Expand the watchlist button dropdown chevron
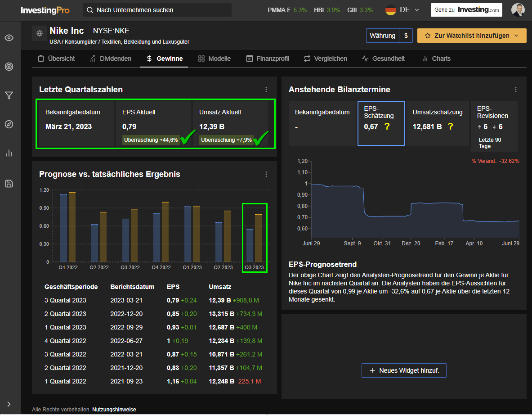Screen dimensions: 532x415 (516, 36)
